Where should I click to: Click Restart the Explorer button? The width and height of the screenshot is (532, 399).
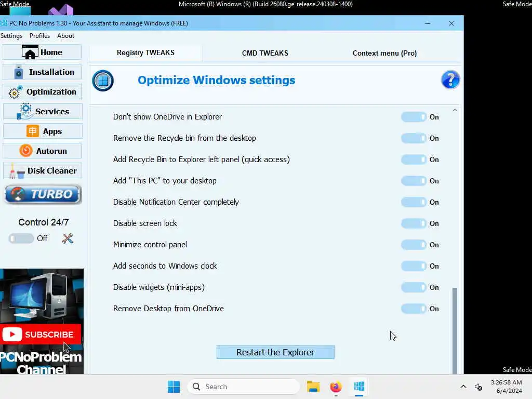pyautogui.click(x=275, y=352)
